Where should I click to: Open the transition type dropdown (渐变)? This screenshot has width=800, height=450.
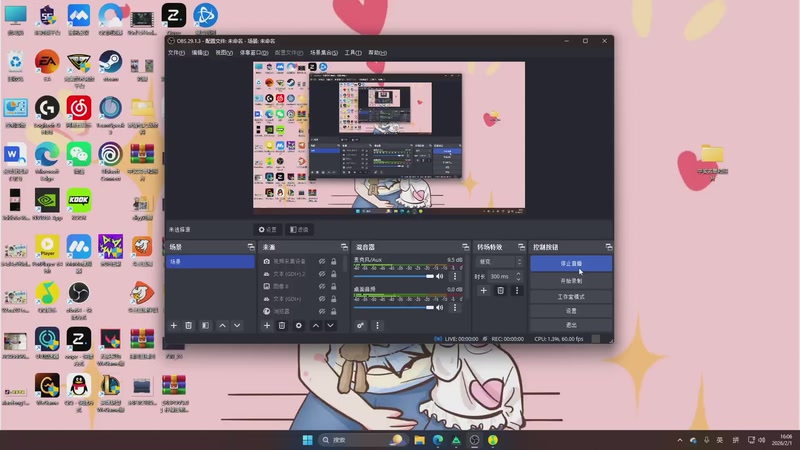pos(499,262)
